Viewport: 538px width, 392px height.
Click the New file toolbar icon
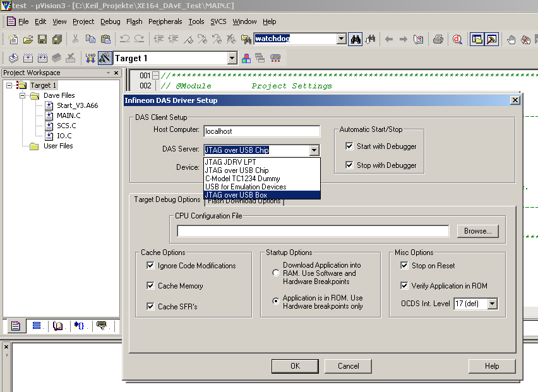coord(13,39)
